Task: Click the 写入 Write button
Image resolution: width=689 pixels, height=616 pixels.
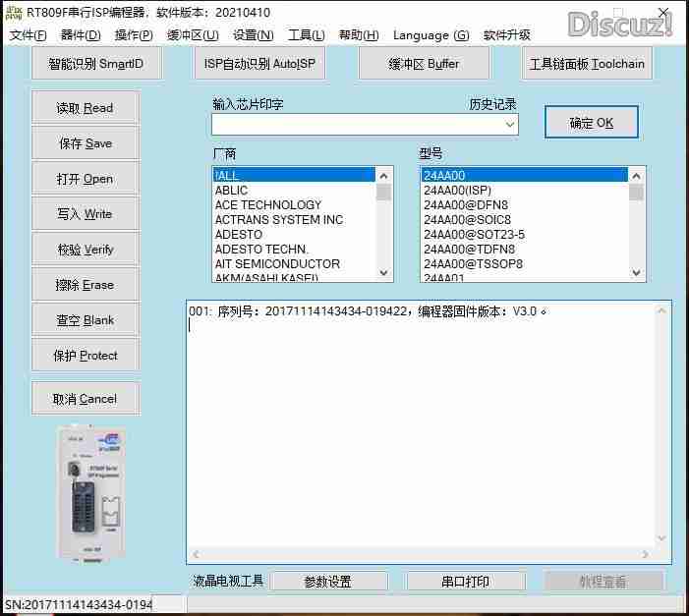Action: tap(86, 214)
